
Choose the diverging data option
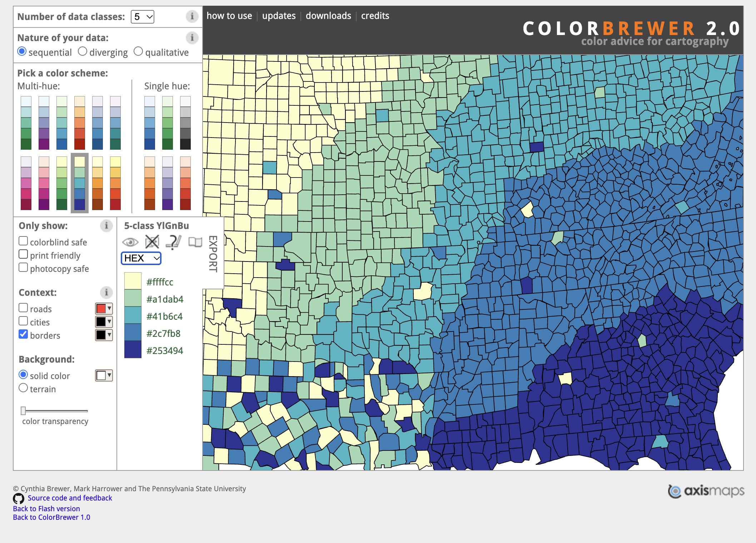tap(83, 51)
